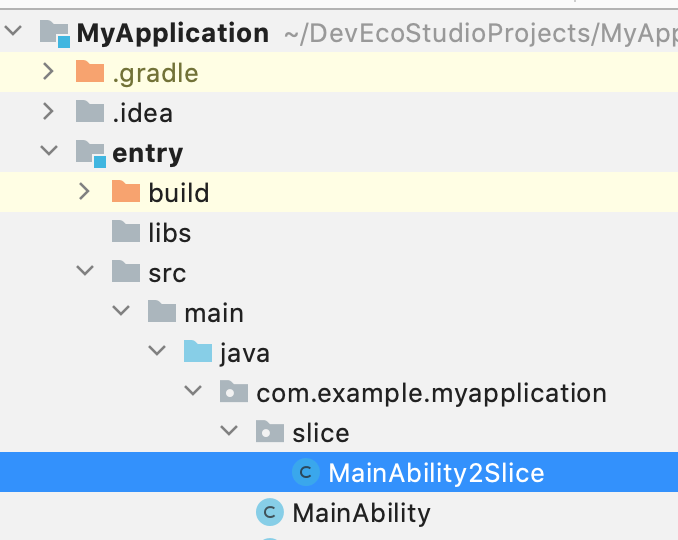Click the MainAbility2Slice class icon
This screenshot has width=678, height=540.
[x=305, y=472]
